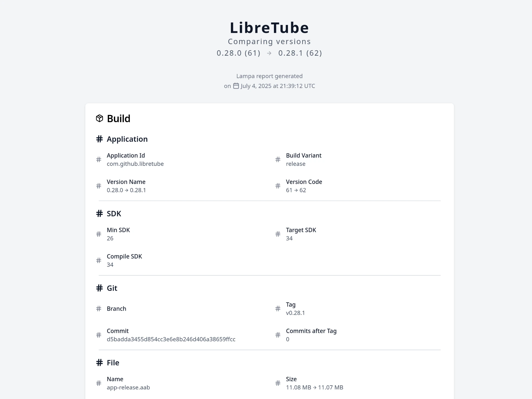The height and width of the screenshot is (399, 532).
Task: Click the hash icon beside Application Id
Action: pos(99,160)
